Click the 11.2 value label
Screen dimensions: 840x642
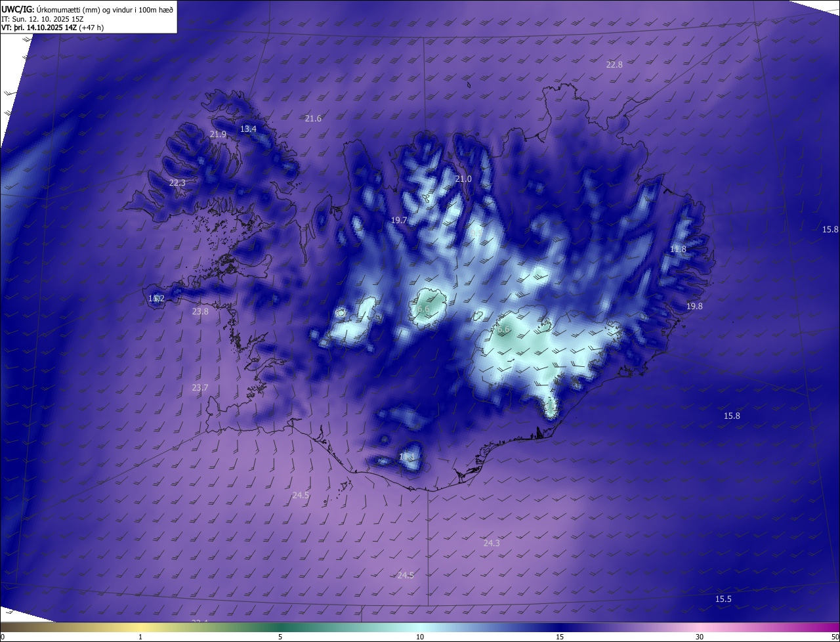pyautogui.click(x=156, y=298)
